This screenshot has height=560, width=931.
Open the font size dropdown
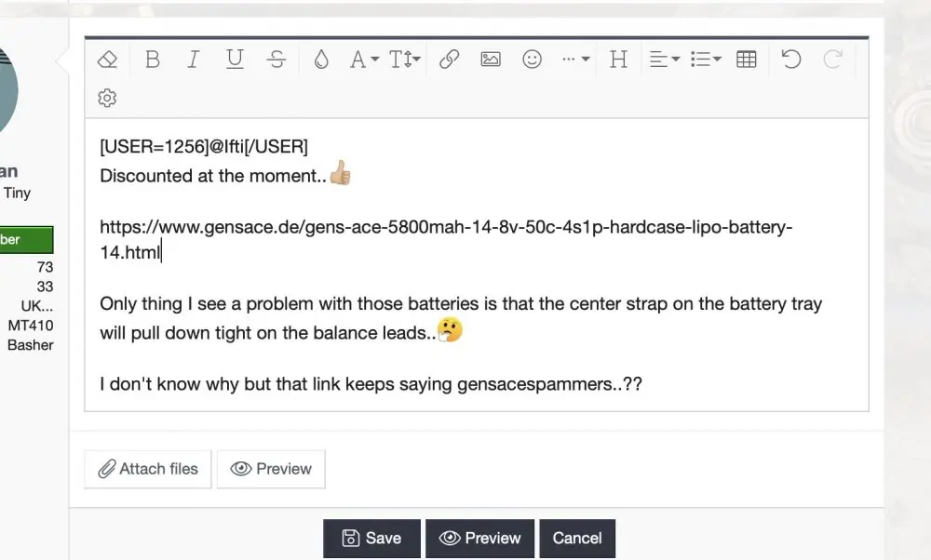click(x=405, y=60)
